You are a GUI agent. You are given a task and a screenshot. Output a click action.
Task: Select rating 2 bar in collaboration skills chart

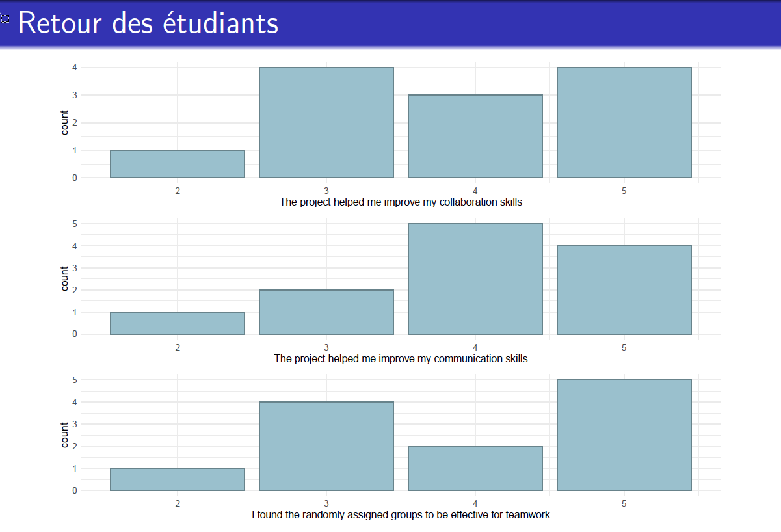(178, 164)
